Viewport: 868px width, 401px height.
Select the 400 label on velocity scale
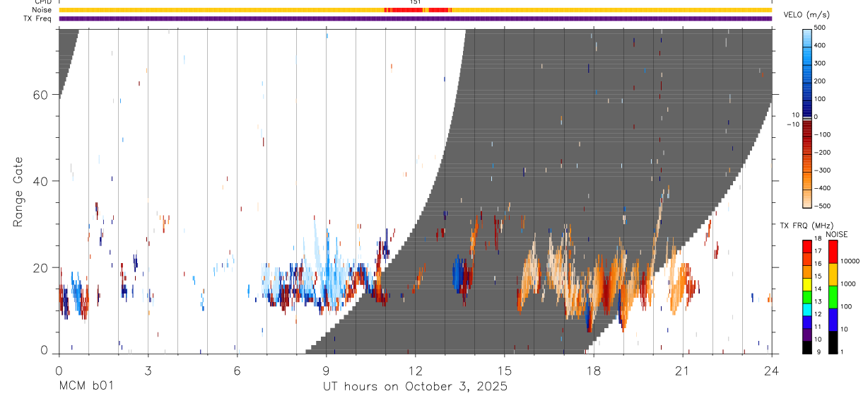(821, 45)
